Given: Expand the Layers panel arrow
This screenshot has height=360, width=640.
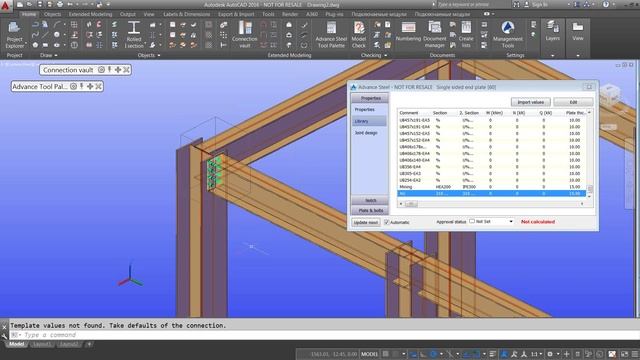Looking at the screenshot, I should (x=553, y=55).
